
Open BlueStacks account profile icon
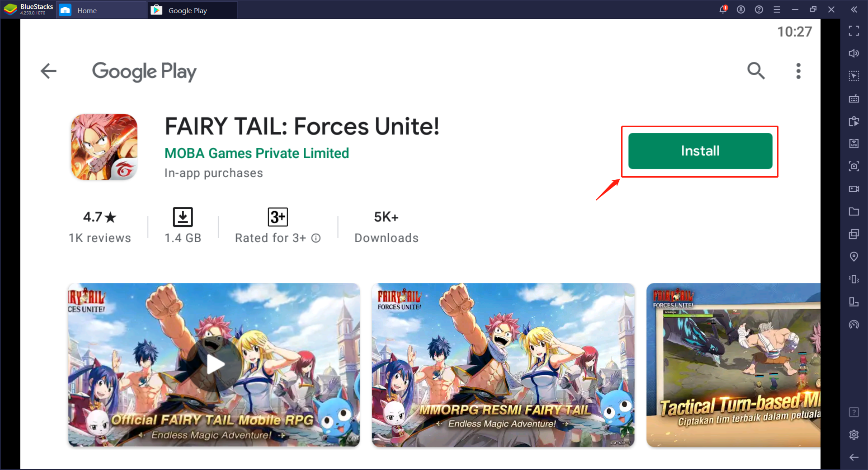coord(741,9)
